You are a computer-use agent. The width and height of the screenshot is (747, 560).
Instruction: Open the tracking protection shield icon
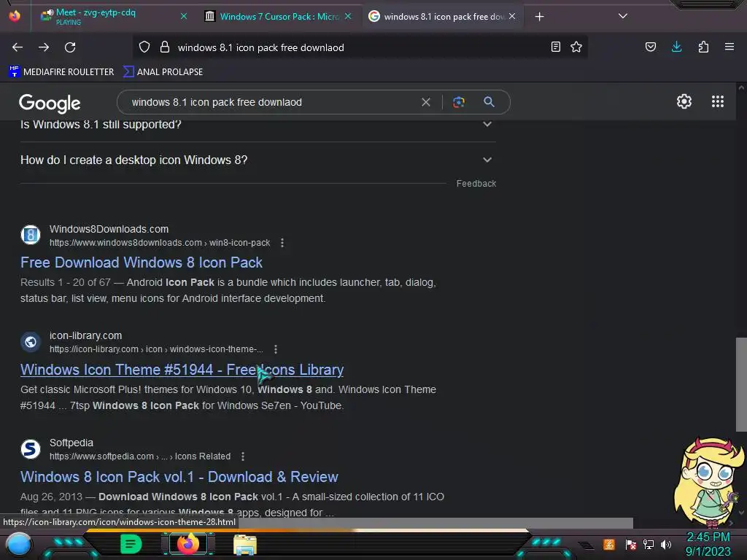[x=144, y=47]
